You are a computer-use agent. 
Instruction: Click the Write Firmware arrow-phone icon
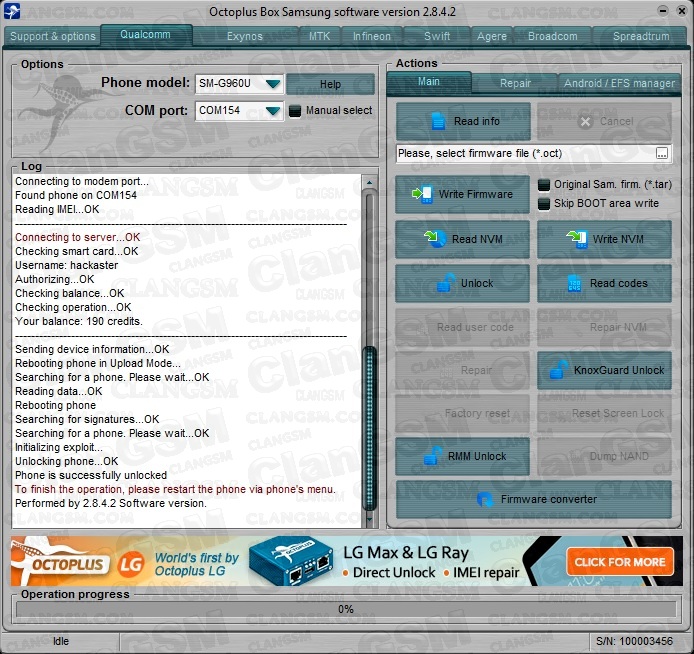tap(422, 194)
